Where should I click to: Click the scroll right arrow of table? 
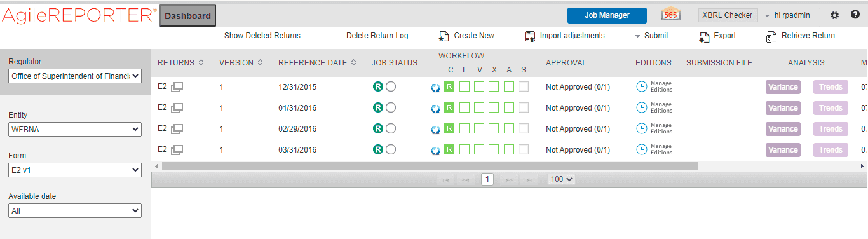tap(863, 166)
